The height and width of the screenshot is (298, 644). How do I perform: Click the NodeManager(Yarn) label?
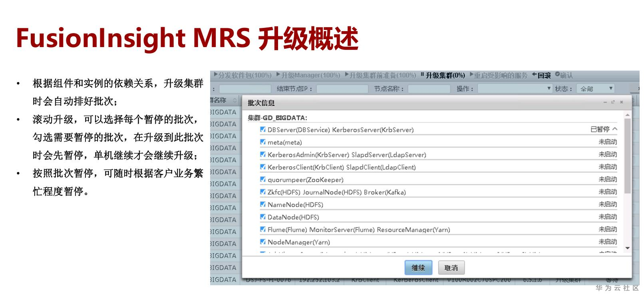pyautogui.click(x=299, y=242)
